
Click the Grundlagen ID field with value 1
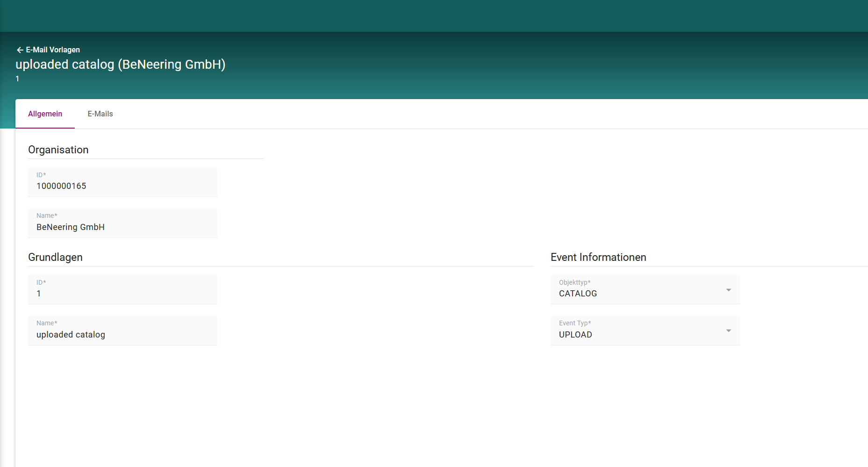pos(122,289)
